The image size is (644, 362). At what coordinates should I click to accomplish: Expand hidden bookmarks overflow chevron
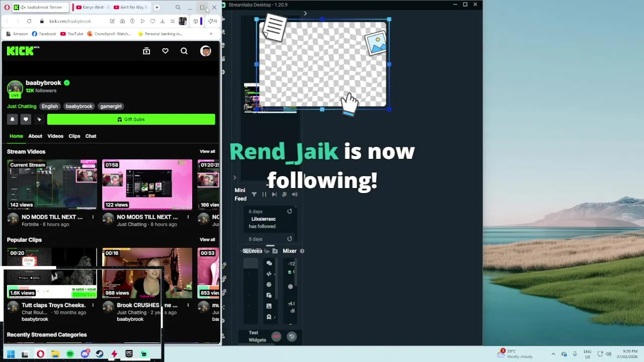tap(211, 34)
